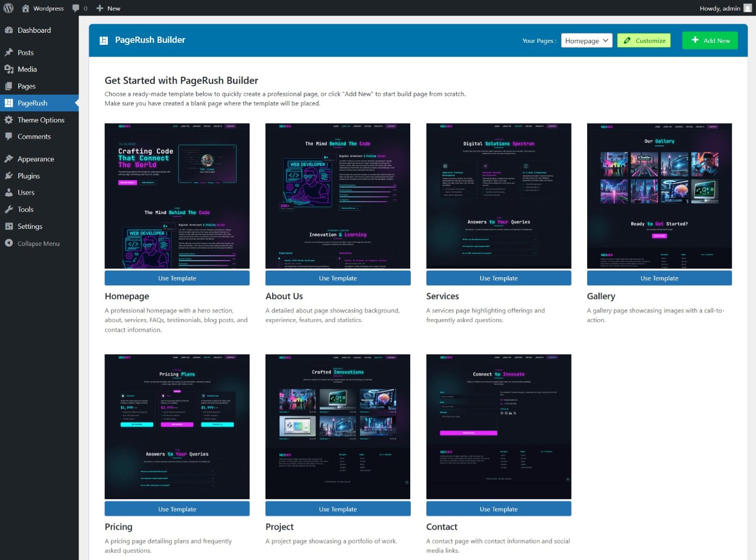Image resolution: width=756 pixels, height=560 pixels.
Task: Click the Add New button label
Action: click(x=717, y=41)
